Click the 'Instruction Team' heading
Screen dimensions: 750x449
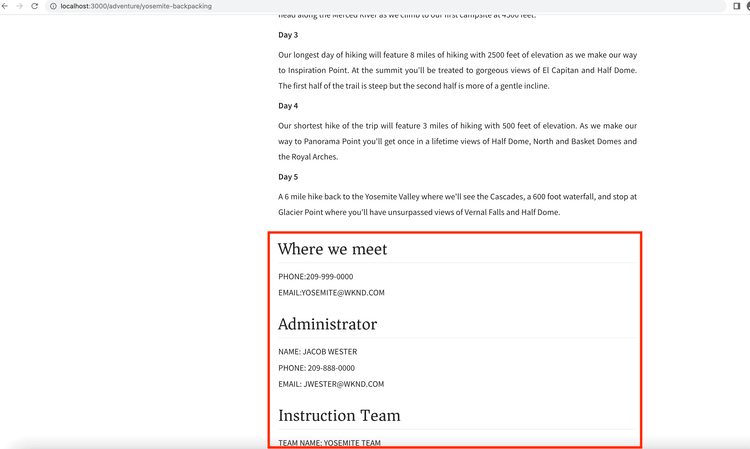[x=340, y=416]
